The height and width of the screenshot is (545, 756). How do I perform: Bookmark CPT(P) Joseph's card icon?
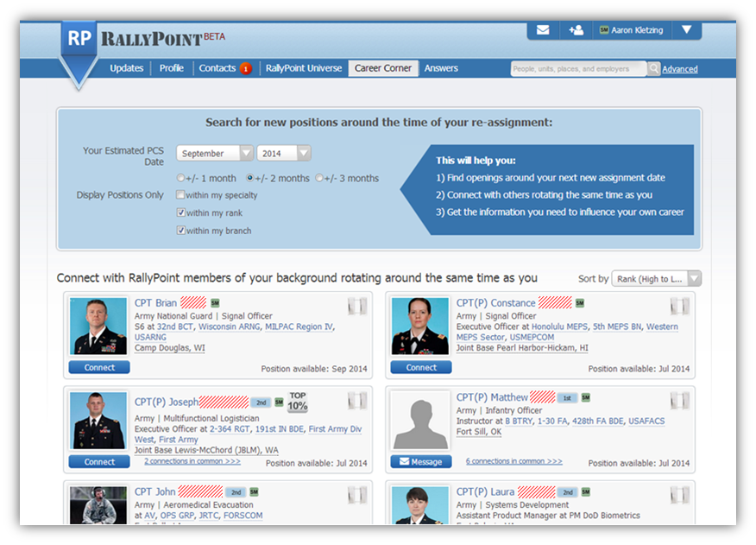(357, 401)
